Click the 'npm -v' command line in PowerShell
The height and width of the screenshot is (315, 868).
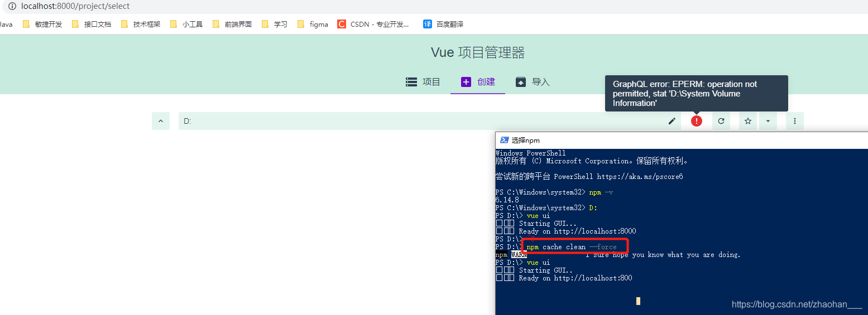tap(554, 192)
